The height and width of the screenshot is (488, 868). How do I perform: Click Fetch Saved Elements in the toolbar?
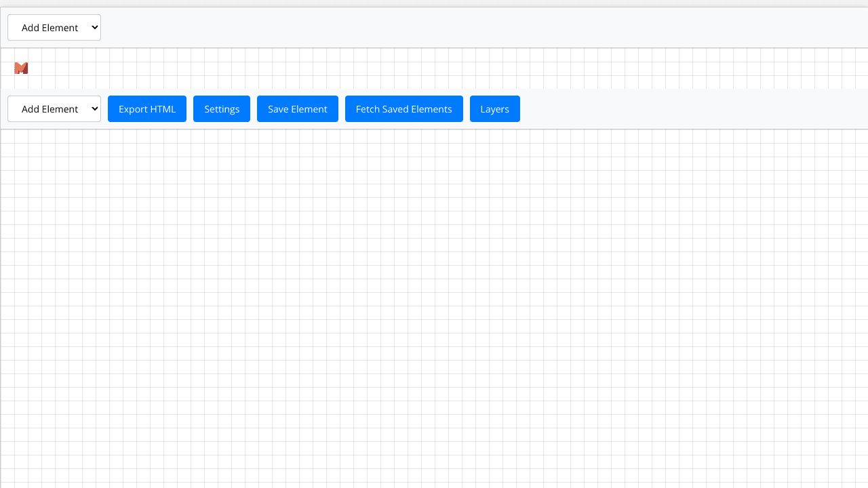(403, 108)
